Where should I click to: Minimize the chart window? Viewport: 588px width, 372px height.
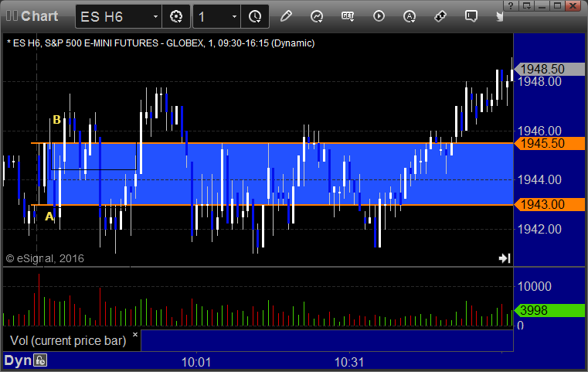coord(542,5)
